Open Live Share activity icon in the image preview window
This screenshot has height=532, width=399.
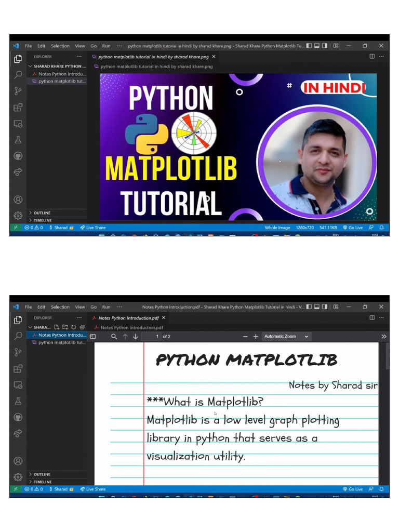(x=18, y=172)
